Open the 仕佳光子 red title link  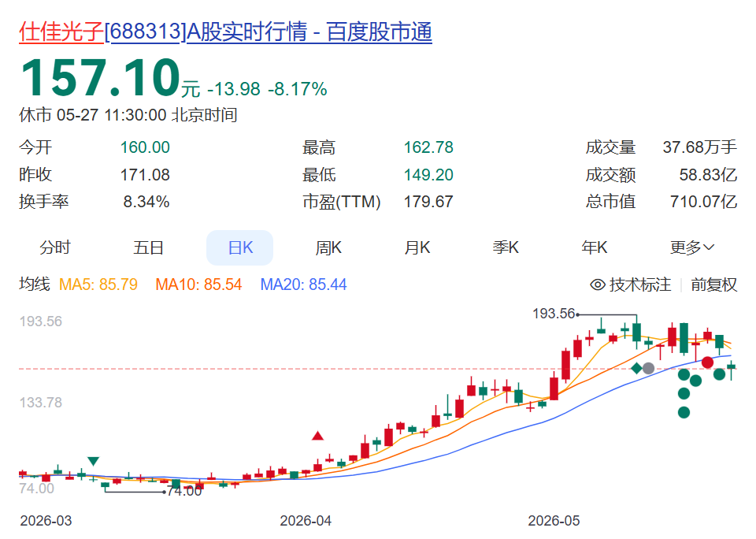61,32
